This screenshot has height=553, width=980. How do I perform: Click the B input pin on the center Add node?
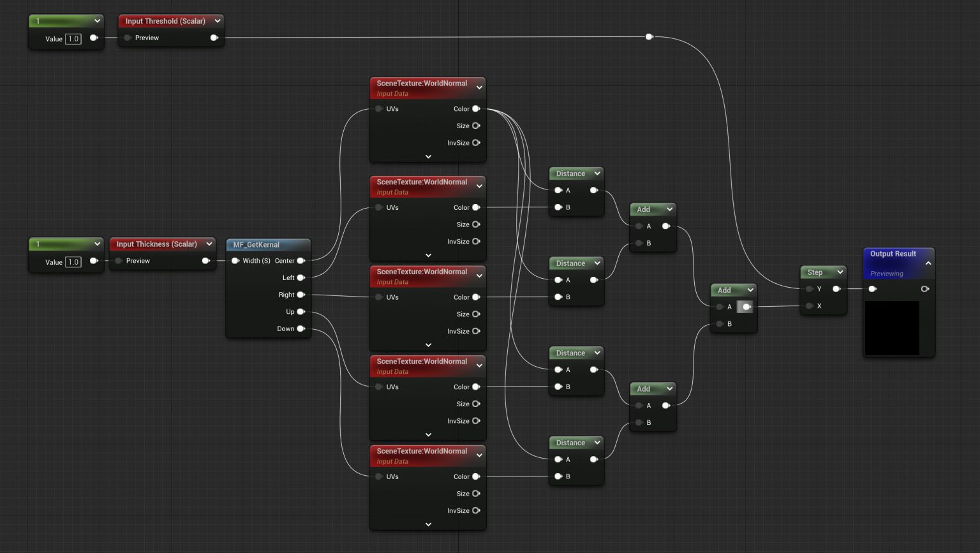tap(720, 323)
